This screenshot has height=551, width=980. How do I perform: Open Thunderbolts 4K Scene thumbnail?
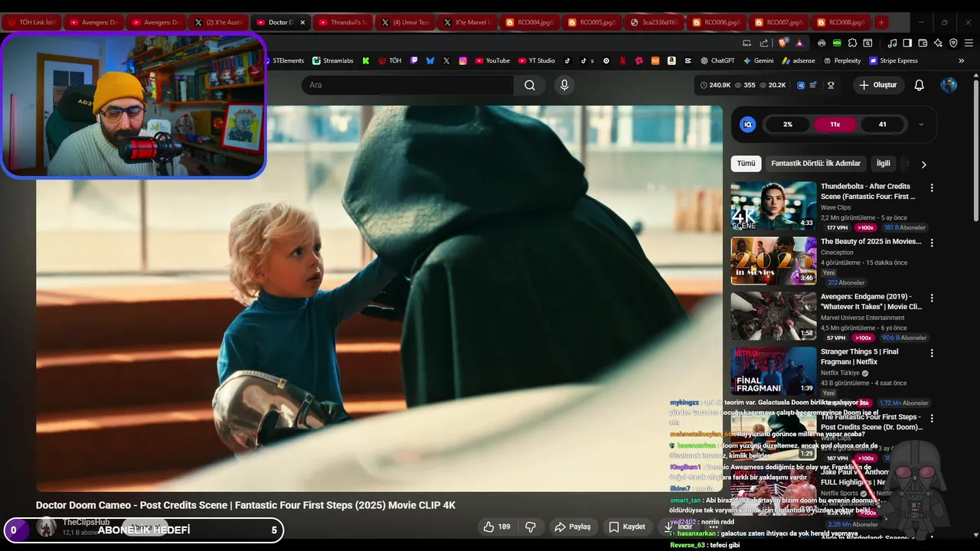coord(773,206)
